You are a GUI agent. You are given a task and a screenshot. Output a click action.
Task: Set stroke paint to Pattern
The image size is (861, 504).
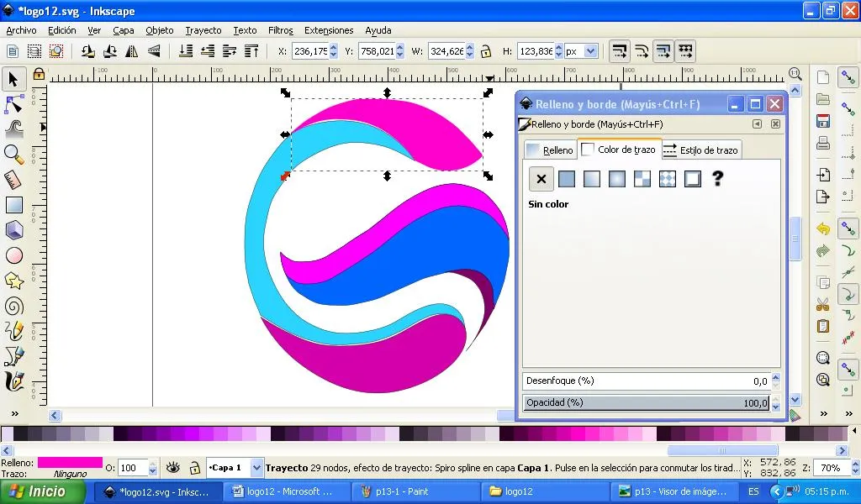[x=642, y=179]
